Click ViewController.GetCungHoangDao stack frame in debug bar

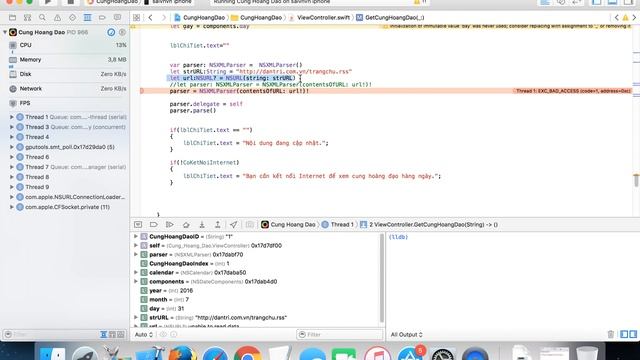coord(429,224)
